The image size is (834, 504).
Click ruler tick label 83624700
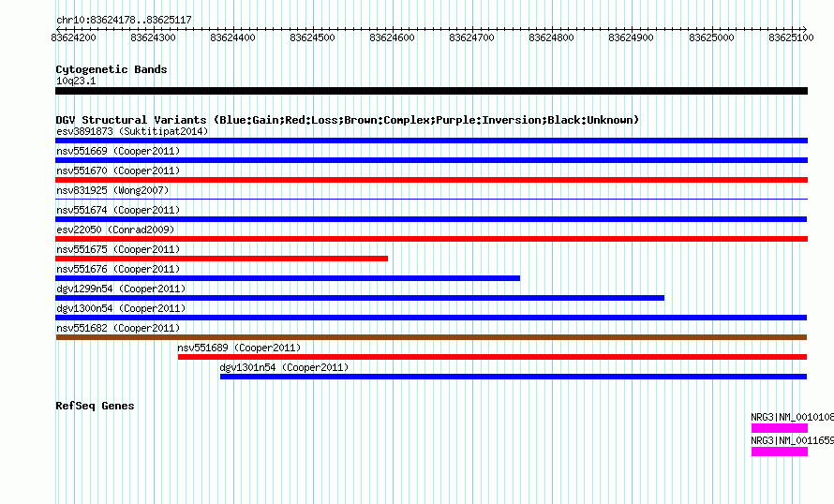tap(471, 37)
